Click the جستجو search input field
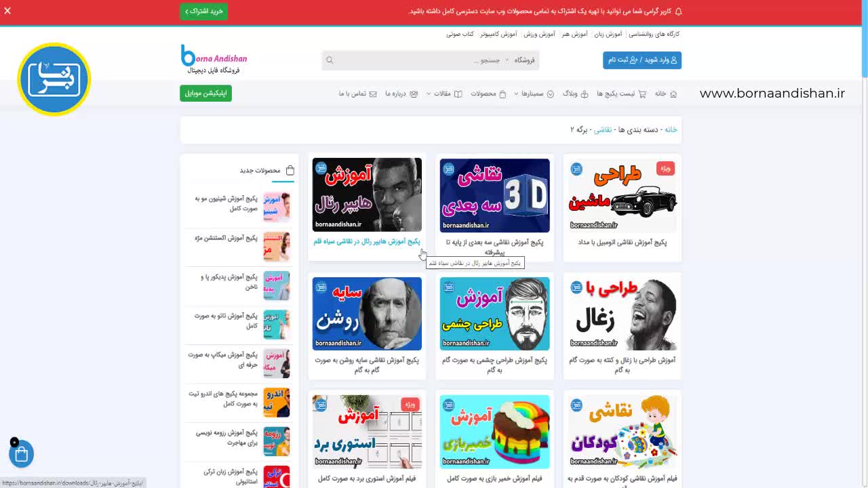Screen dimensions: 868x488 pos(420,60)
